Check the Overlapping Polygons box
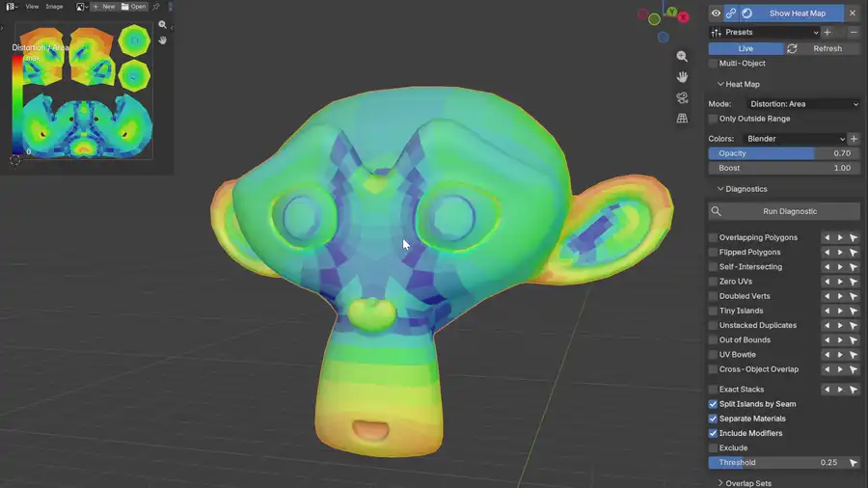 pyautogui.click(x=713, y=237)
